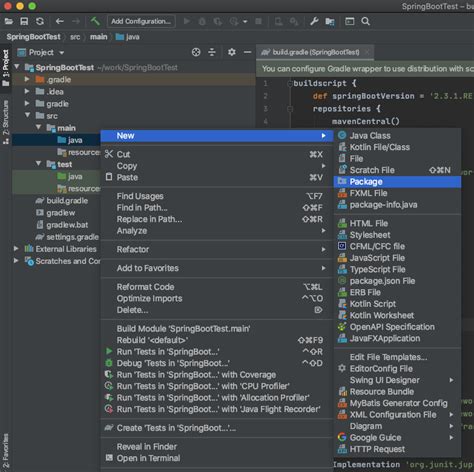The image size is (474, 472).
Task: Open the Refactor submenu
Action: point(217,249)
